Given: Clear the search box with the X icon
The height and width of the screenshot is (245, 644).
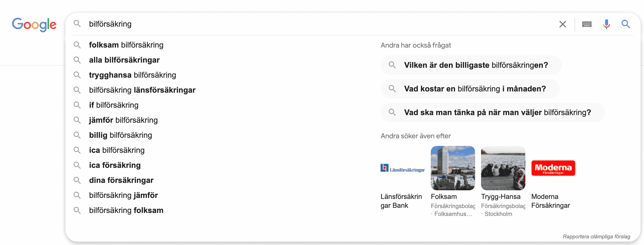Looking at the screenshot, I should [563, 24].
